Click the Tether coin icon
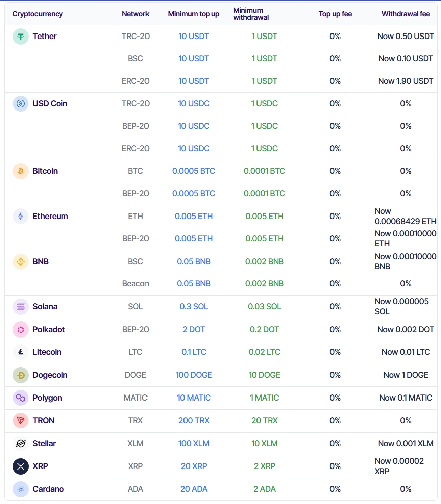 pyautogui.click(x=21, y=37)
